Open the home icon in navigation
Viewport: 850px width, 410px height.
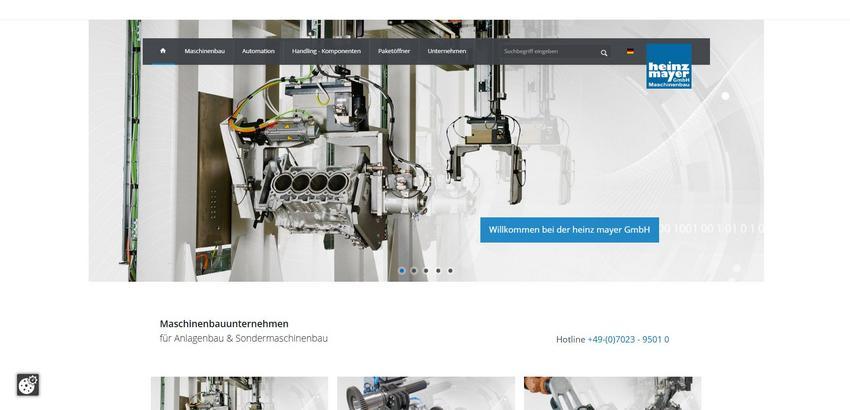[x=163, y=51]
